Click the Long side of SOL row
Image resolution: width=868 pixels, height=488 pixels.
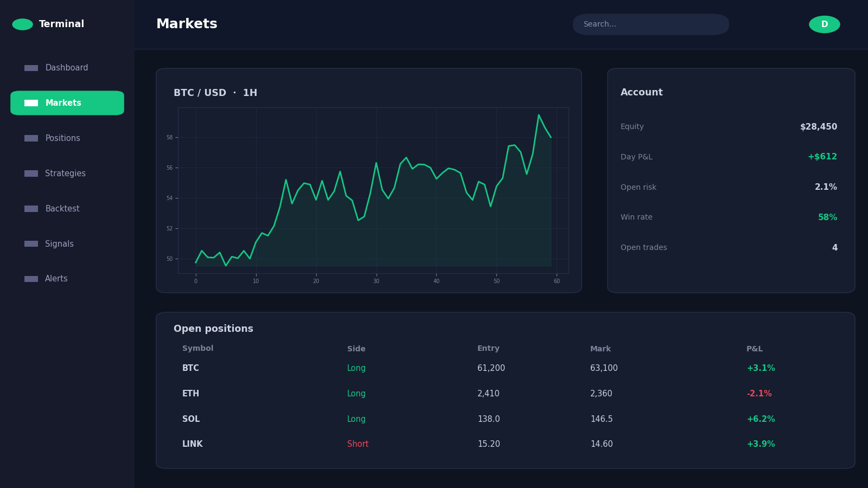click(x=356, y=420)
